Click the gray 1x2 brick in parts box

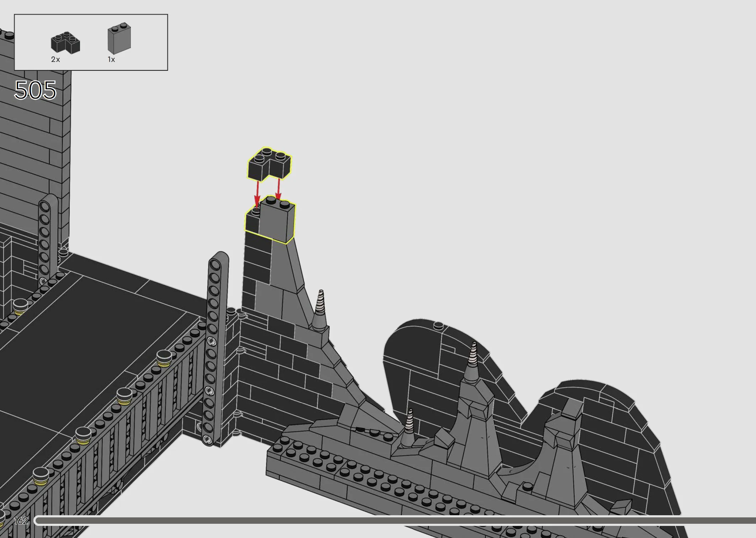[119, 38]
